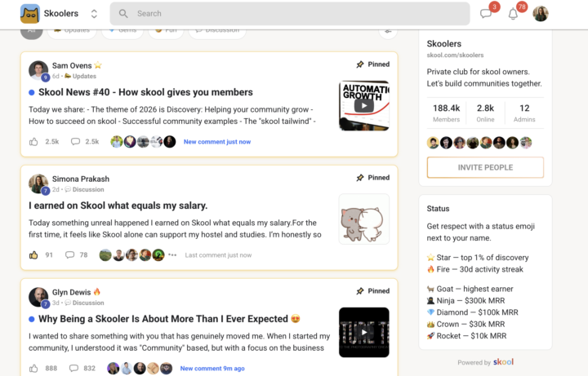Click 'New comment 9m ago' link
This screenshot has width=588, height=376.
(212, 368)
